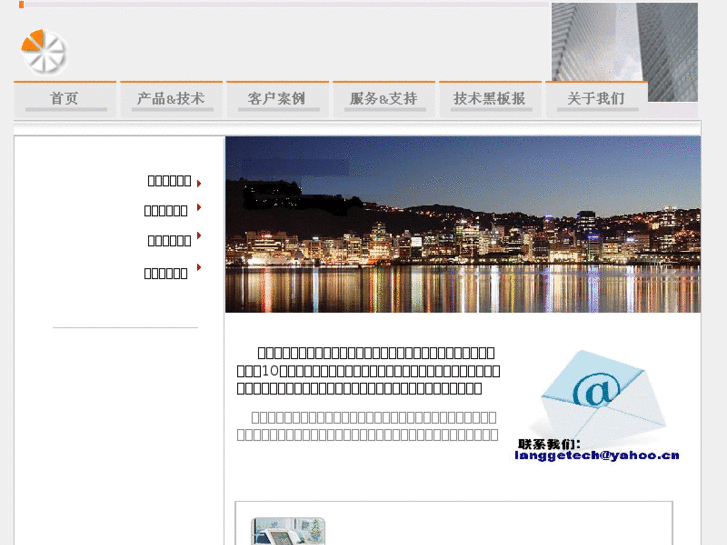Click red arrow beside second sidebar link

pos(199,207)
